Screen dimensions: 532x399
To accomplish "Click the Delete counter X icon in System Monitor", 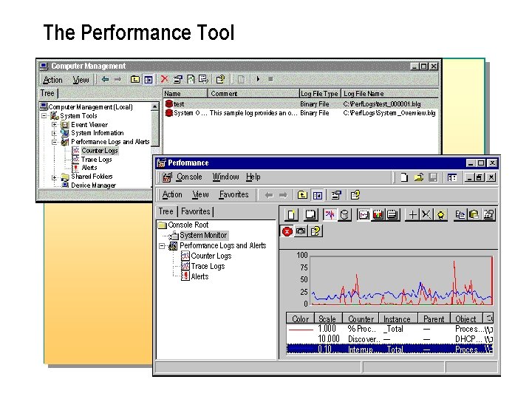I will pyautogui.click(x=426, y=215).
